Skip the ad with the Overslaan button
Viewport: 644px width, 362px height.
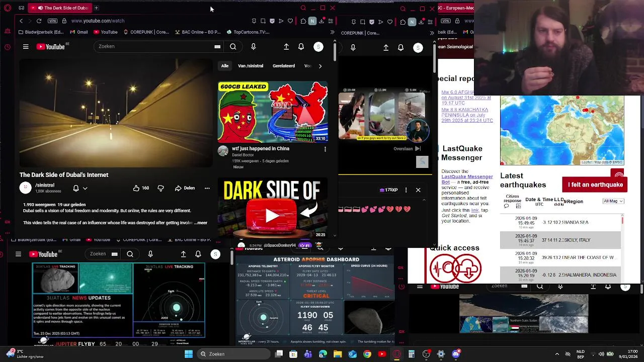[407, 149]
